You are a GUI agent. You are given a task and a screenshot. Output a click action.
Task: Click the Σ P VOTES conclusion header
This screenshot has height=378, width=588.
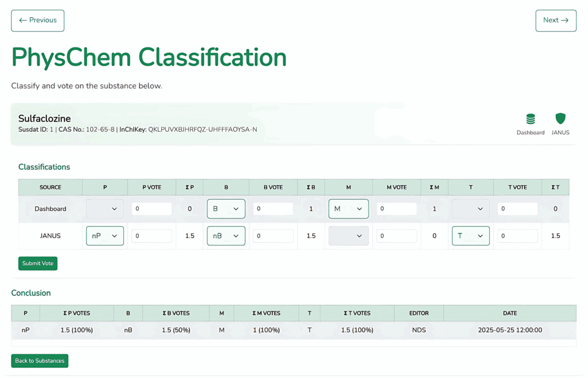[x=76, y=313]
